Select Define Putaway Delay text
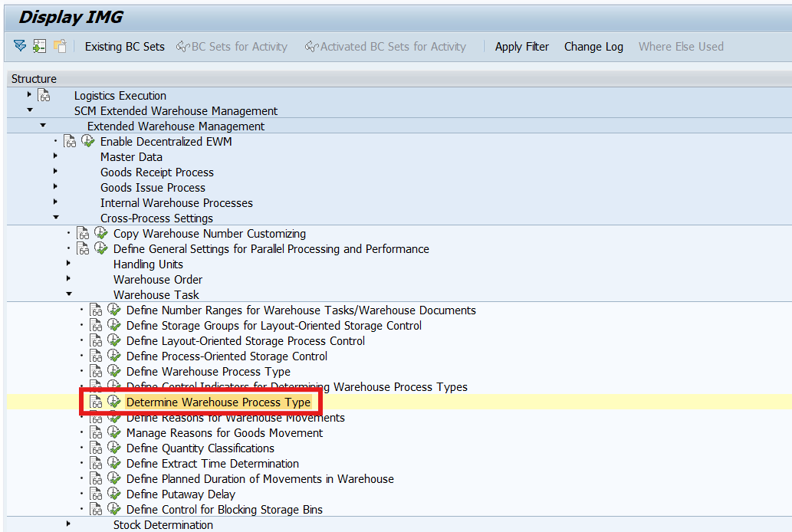 point(180,494)
